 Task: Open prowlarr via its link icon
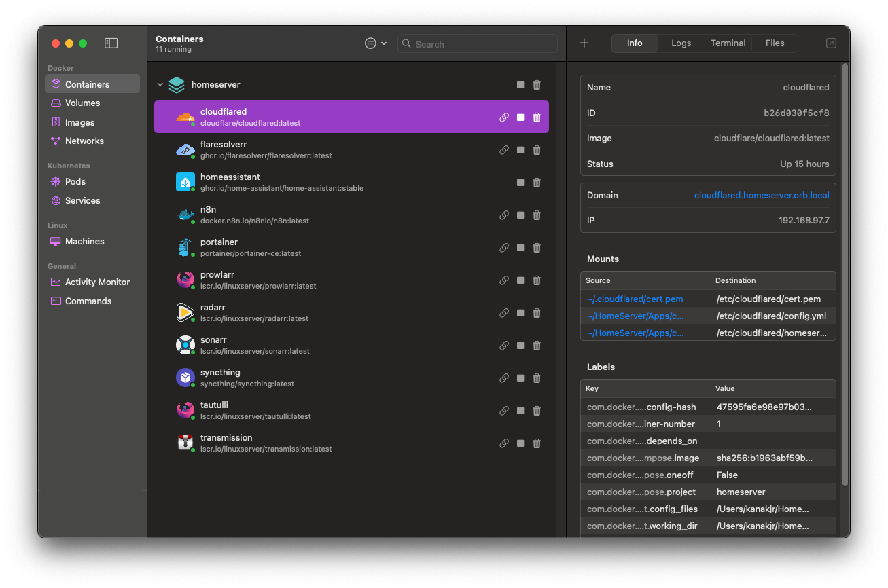pos(503,280)
